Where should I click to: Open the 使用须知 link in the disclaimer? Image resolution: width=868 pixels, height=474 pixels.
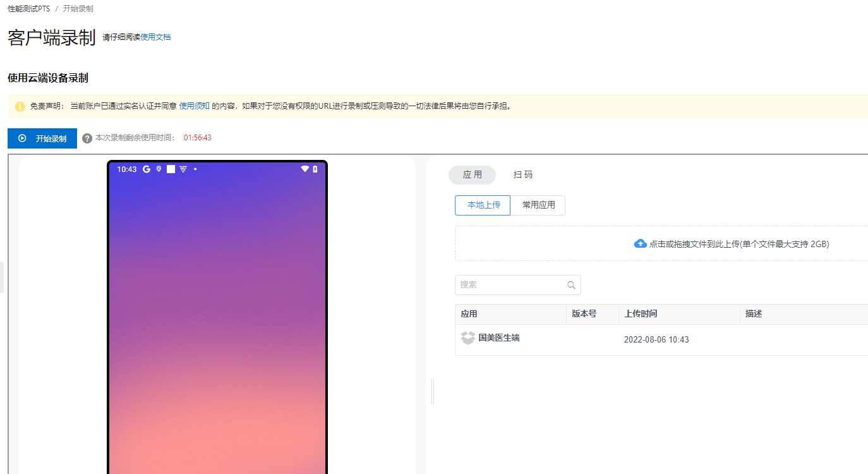click(x=195, y=106)
